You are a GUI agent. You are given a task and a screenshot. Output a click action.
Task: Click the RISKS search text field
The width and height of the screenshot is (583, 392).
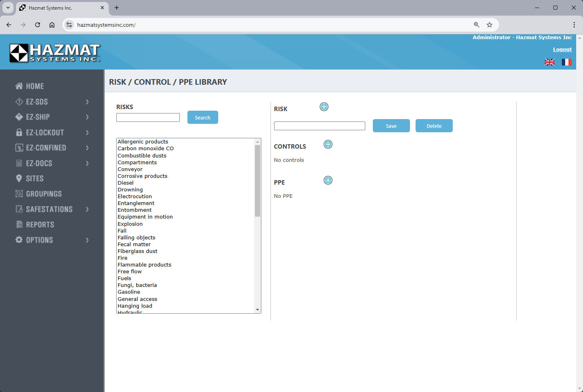click(148, 117)
